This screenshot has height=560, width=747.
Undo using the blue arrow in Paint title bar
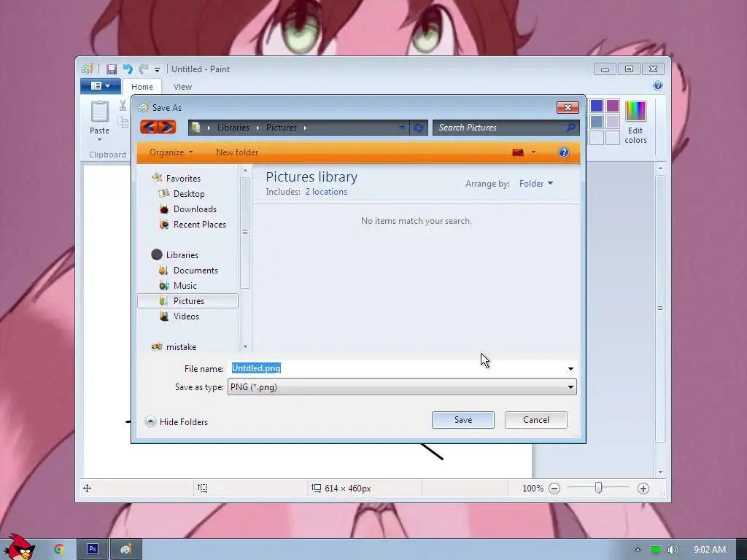pos(128,69)
